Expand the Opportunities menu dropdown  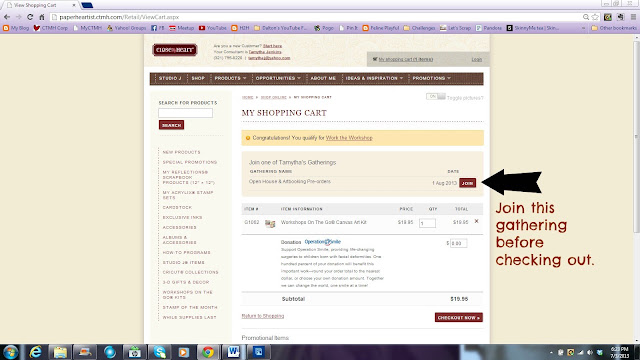[x=278, y=78]
